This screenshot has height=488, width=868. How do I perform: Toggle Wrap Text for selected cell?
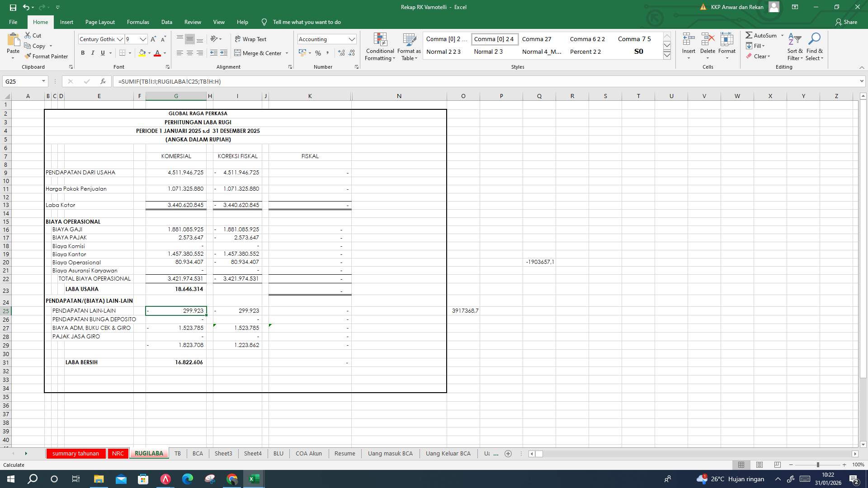point(250,39)
